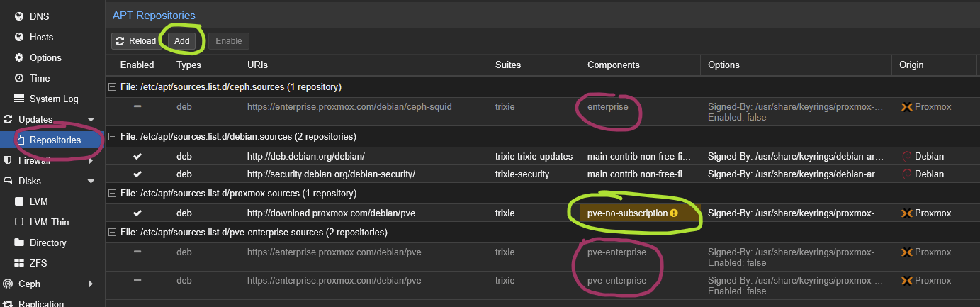This screenshot has height=307, width=980.
Task: Sort by the Components column
Action: (640, 65)
